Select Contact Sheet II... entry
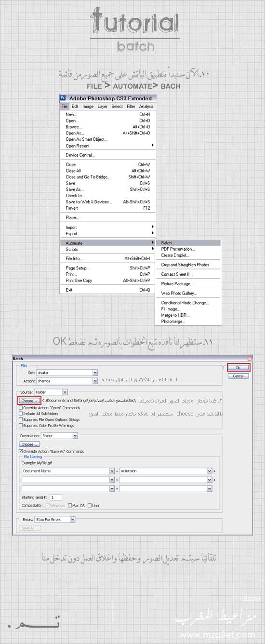Viewport: 265px width, 644px height. coord(188,274)
